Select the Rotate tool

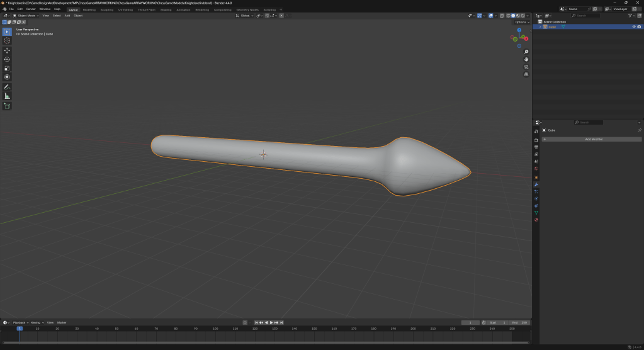[7, 59]
